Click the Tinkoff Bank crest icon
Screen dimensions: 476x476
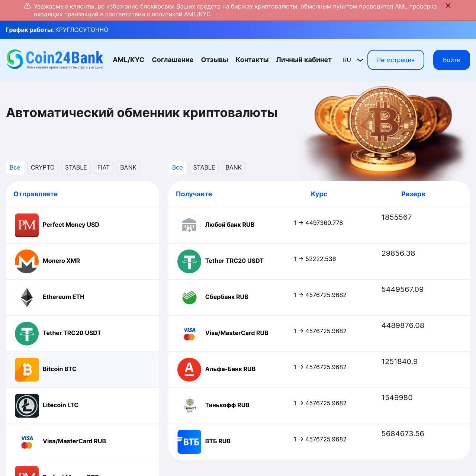[x=189, y=406]
